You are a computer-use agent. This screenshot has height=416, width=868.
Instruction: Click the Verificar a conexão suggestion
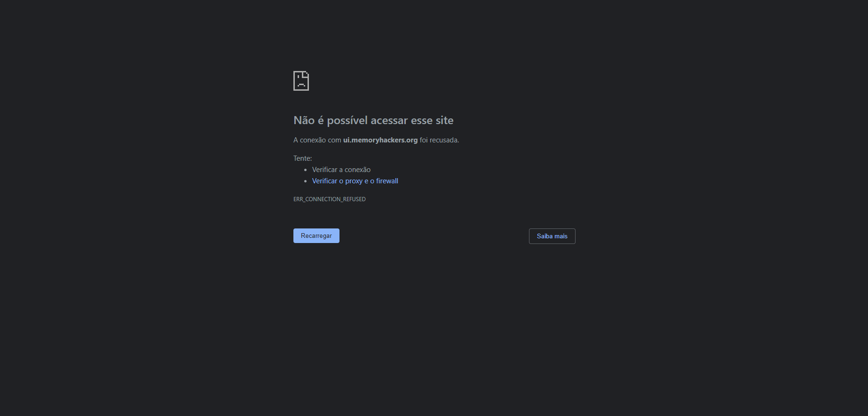tap(341, 170)
